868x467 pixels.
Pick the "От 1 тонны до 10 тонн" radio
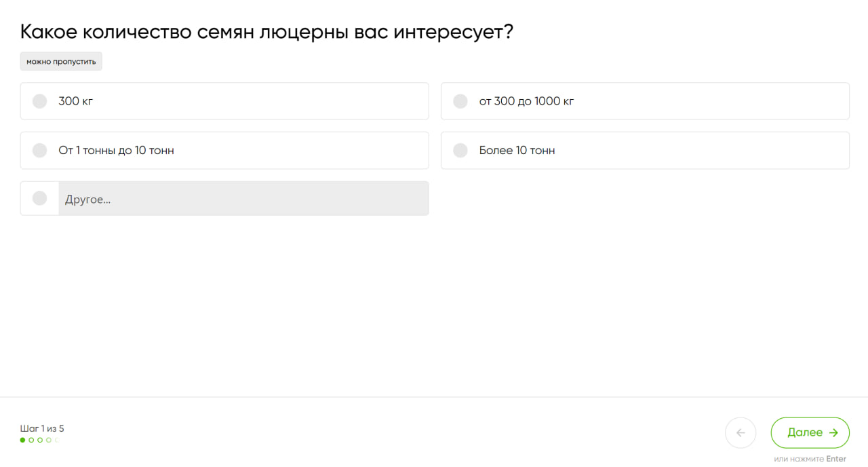coord(40,150)
